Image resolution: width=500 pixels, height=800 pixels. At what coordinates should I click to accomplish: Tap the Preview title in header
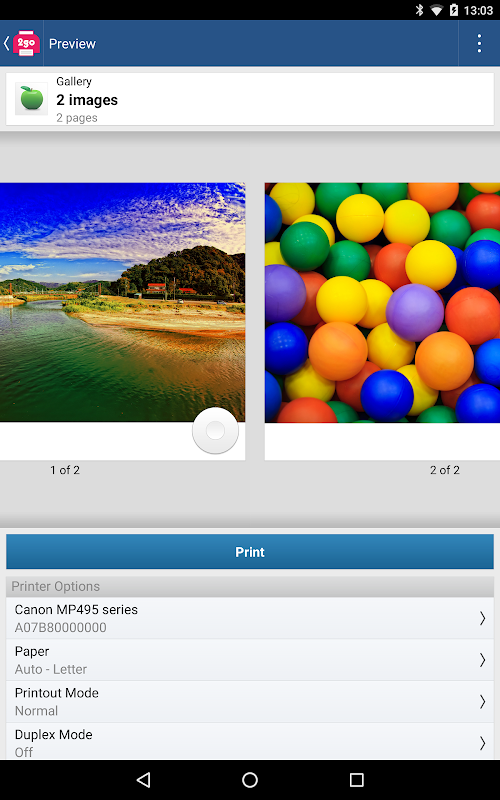[x=72, y=44]
